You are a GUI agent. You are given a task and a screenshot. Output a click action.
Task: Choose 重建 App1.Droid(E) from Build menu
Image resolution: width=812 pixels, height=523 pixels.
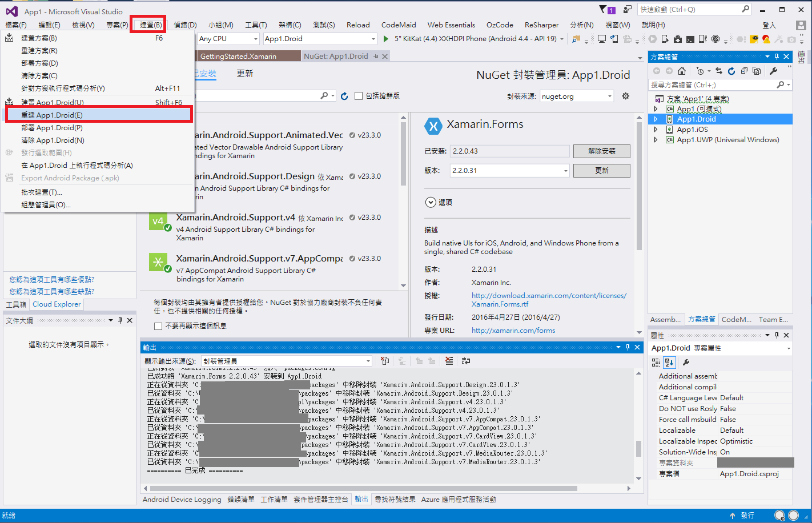(x=98, y=115)
